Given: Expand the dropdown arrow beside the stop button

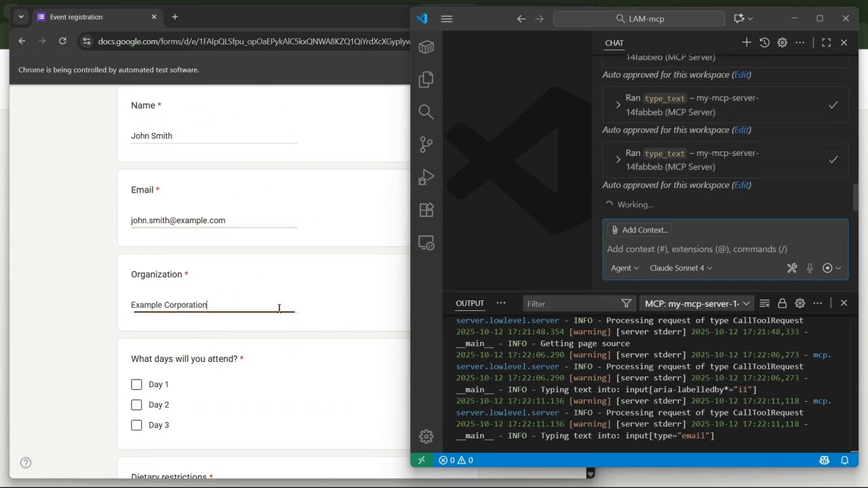Looking at the screenshot, I should (x=838, y=268).
